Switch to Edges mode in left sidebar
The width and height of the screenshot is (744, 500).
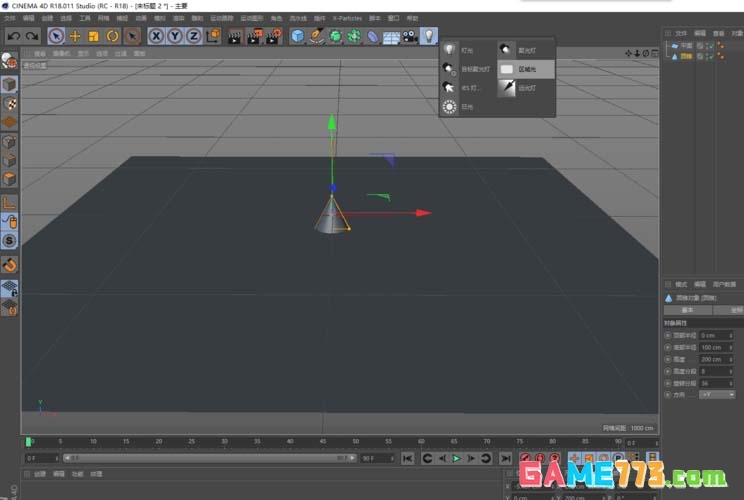[x=9, y=160]
